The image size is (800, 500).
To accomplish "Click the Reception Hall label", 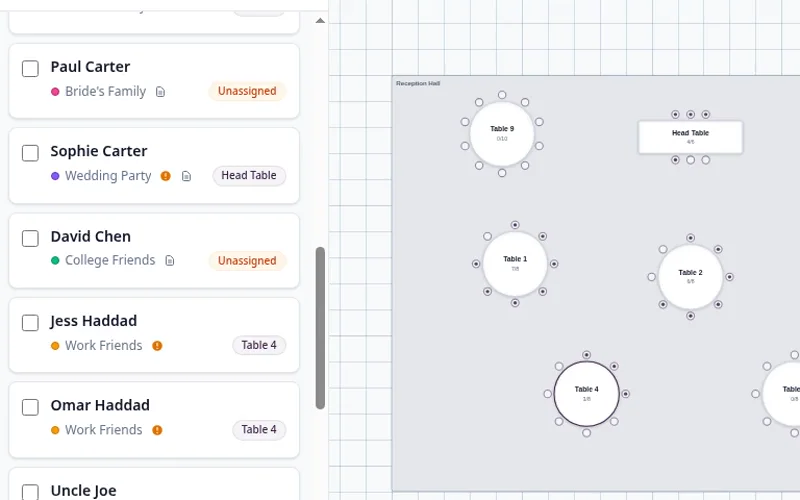I will click(418, 83).
